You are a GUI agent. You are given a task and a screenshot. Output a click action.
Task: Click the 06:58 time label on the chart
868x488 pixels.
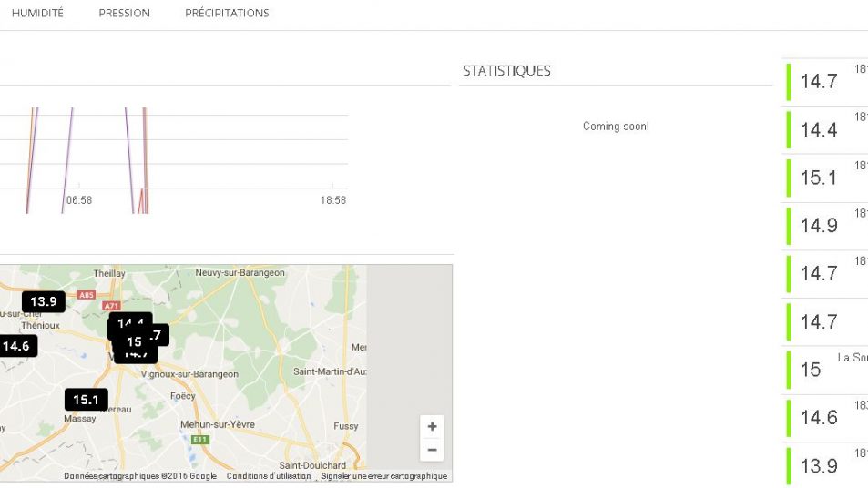[x=79, y=200]
